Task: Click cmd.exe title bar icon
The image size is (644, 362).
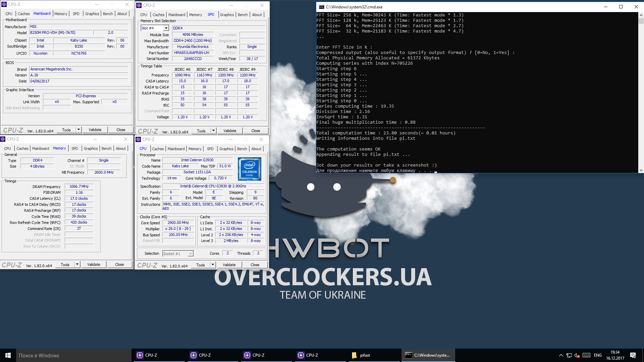Action: click(x=321, y=7)
